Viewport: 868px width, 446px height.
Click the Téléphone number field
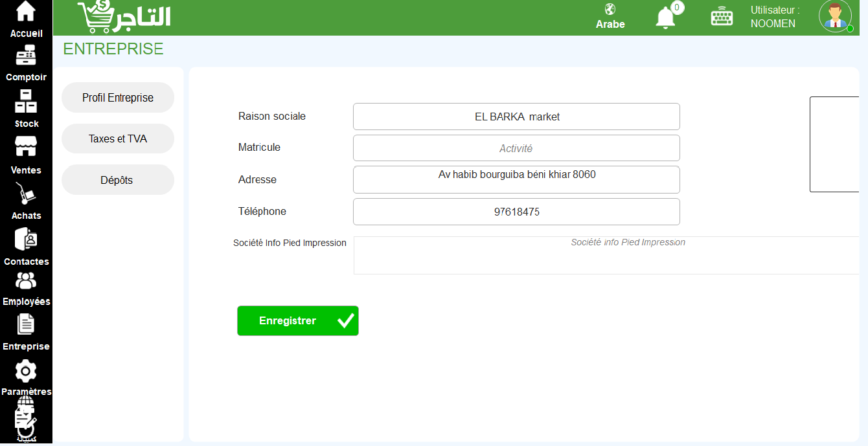coord(516,212)
